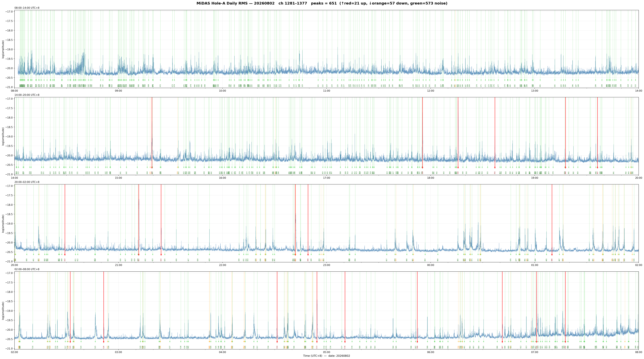Click the red peak marker labeled 424
This screenshot has width=644, height=359.
point(161,254)
